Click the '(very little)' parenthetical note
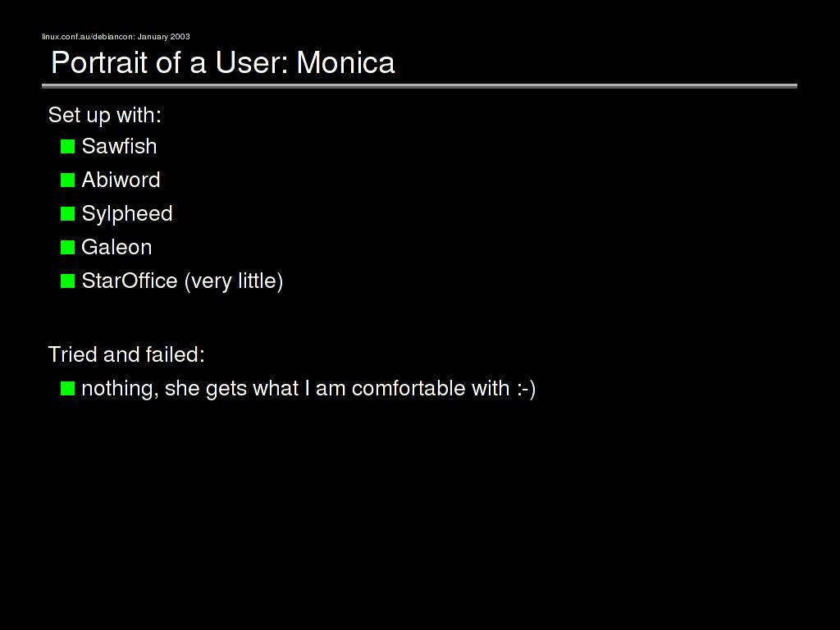840x630 pixels. (234, 281)
